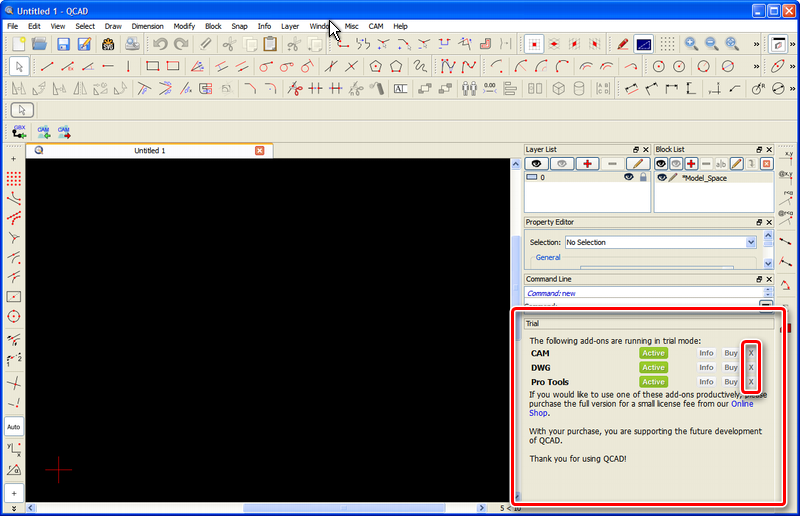Click the New file icon

[19, 44]
